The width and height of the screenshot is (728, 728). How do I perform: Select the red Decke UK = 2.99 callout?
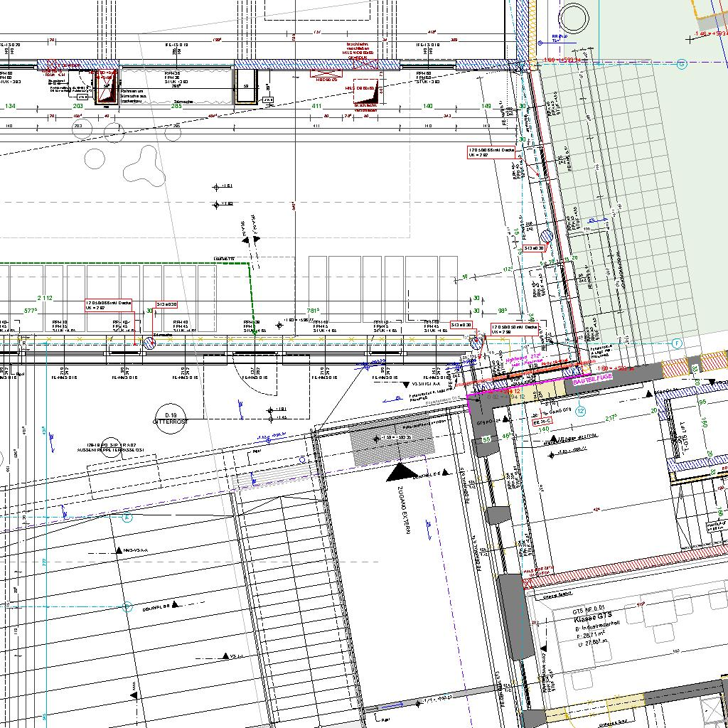(515, 328)
